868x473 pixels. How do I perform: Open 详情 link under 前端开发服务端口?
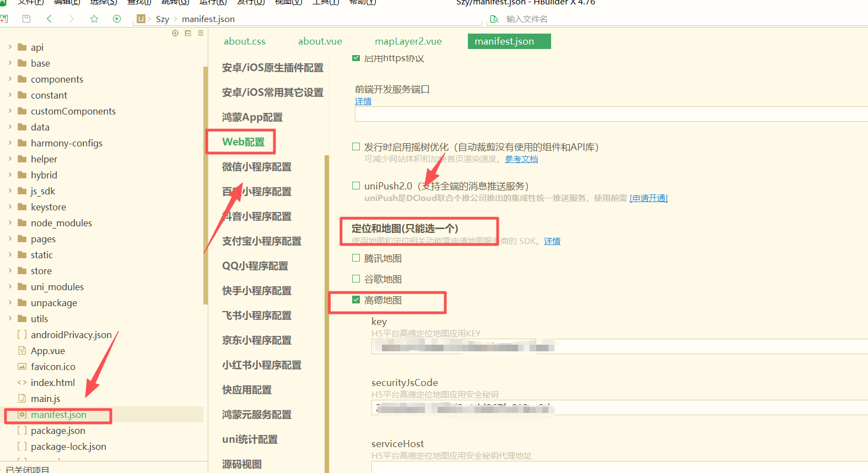pos(363,101)
